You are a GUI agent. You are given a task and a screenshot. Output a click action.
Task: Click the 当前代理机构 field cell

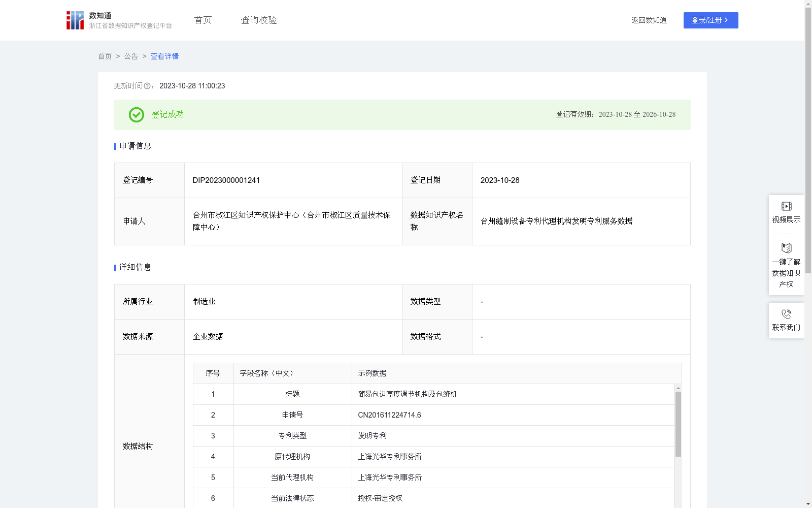click(x=293, y=478)
